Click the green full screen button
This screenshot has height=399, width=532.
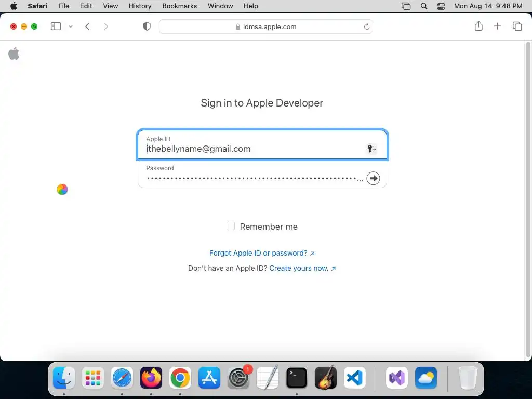(34, 26)
